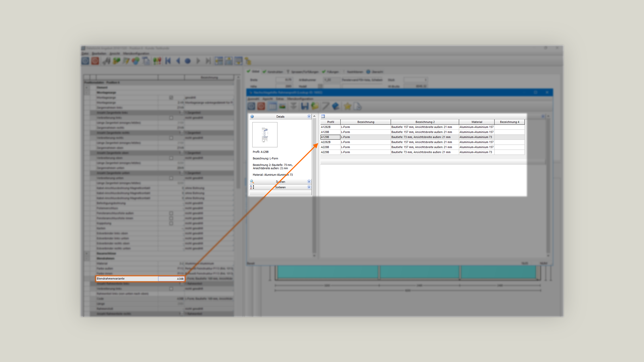
Task: Sort by the Material column header
Action: click(477, 122)
